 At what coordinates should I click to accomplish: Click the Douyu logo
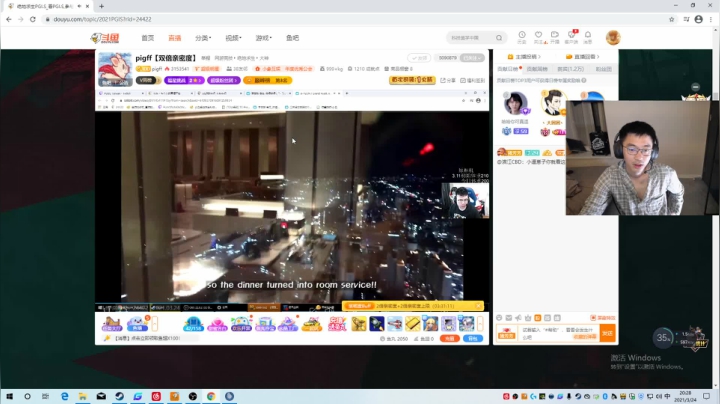[x=105, y=38]
